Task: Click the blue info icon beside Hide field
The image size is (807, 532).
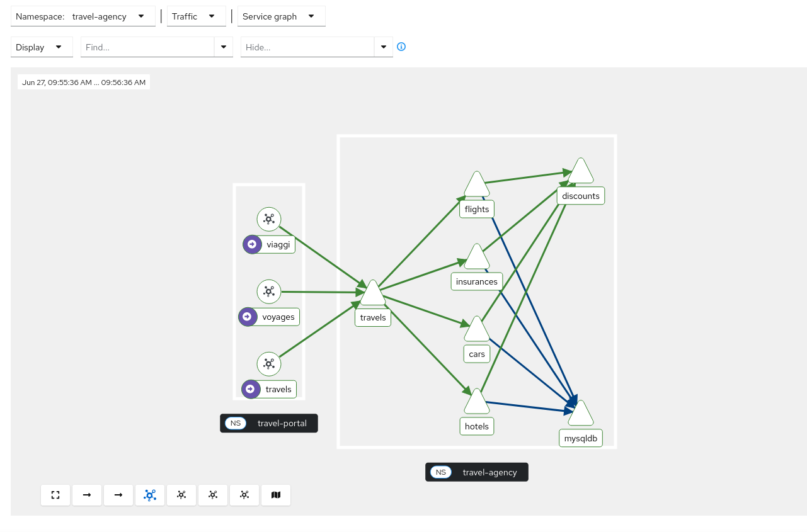Action: [x=401, y=47]
